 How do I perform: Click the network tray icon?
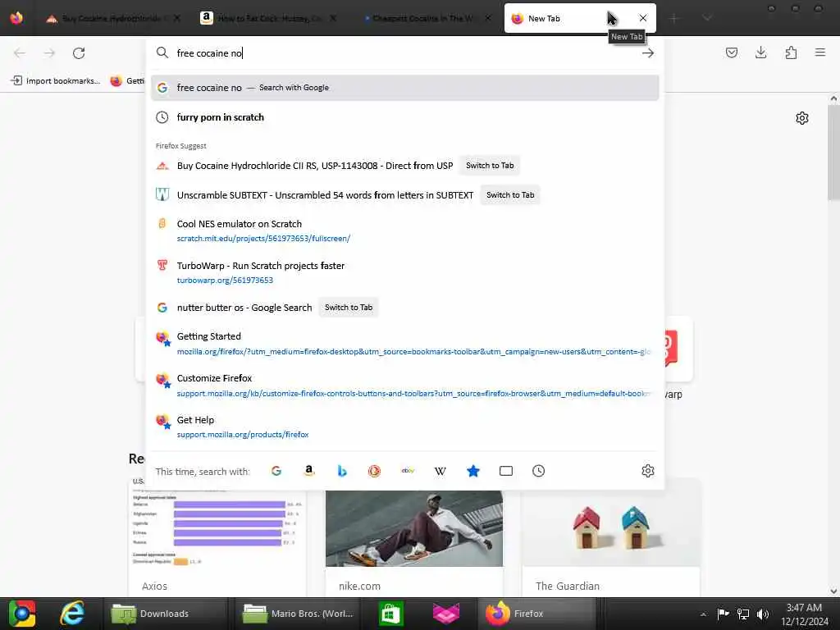point(742,614)
